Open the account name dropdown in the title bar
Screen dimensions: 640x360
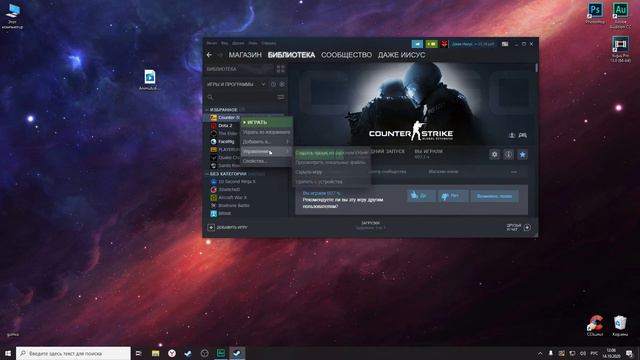click(x=473, y=44)
